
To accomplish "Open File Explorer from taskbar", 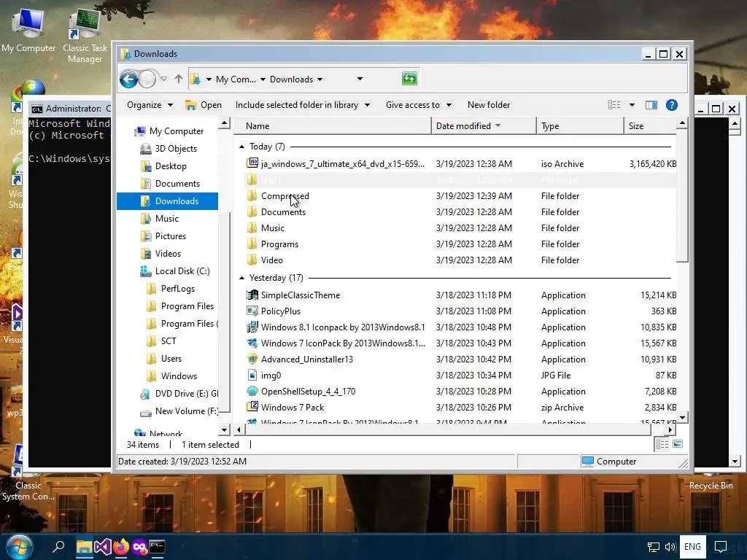I will (x=85, y=547).
